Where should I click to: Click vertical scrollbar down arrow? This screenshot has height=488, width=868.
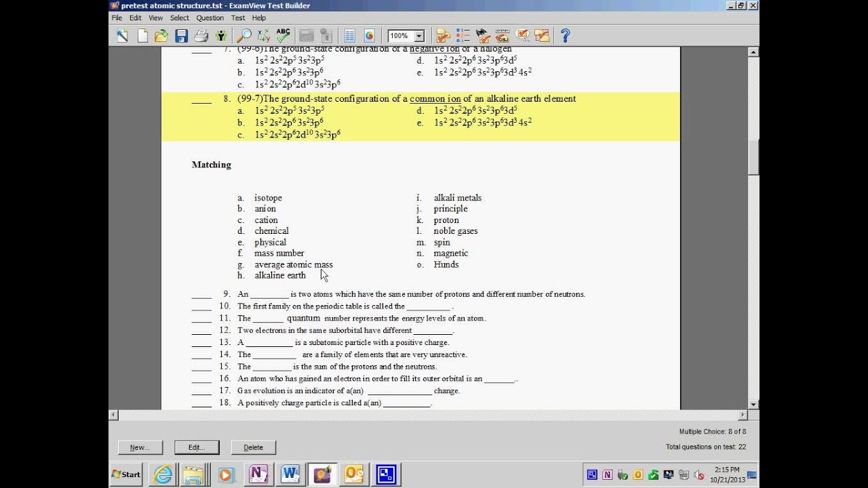[753, 405]
